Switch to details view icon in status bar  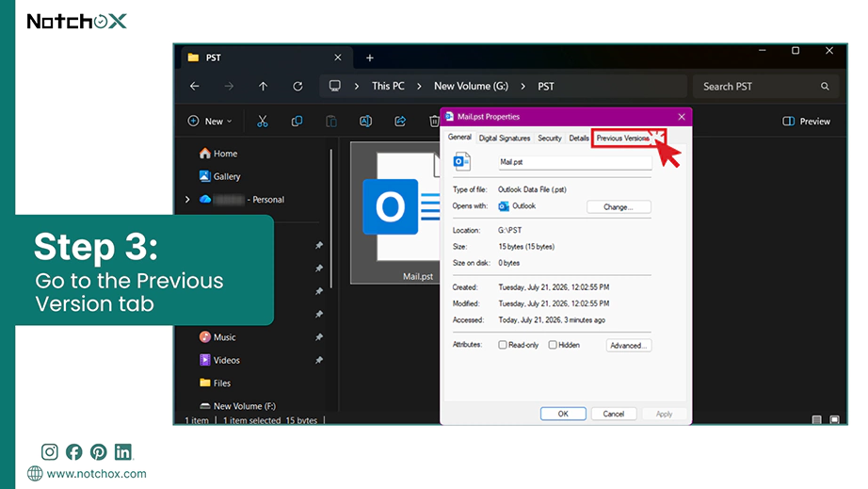(x=816, y=420)
